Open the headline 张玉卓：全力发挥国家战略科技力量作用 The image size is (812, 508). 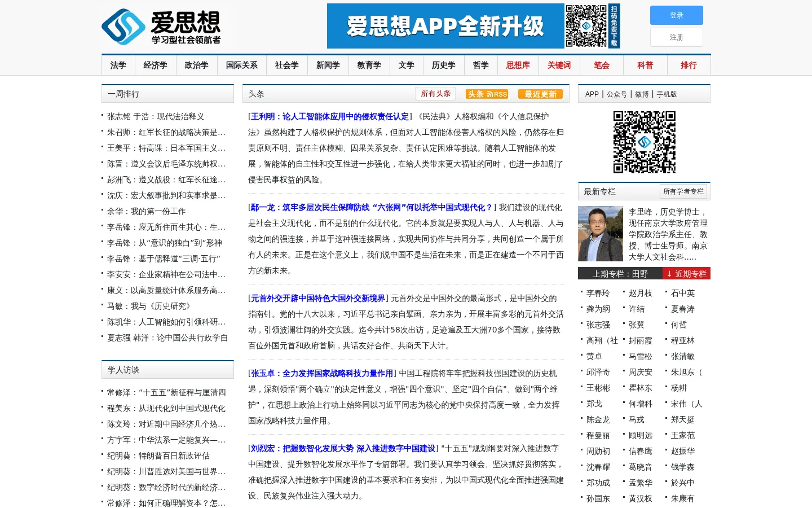(322, 373)
